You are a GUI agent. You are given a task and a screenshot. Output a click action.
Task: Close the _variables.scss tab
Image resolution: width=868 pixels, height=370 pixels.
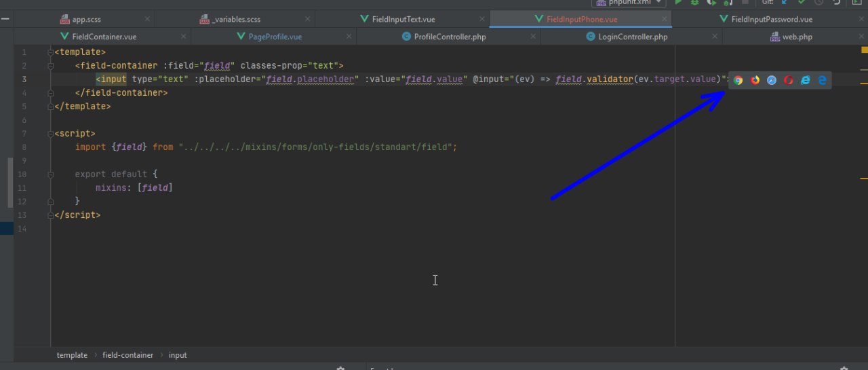point(307,19)
